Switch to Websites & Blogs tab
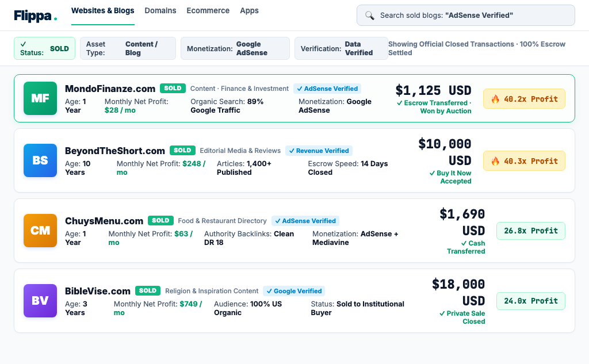The image size is (589, 364). tap(102, 10)
